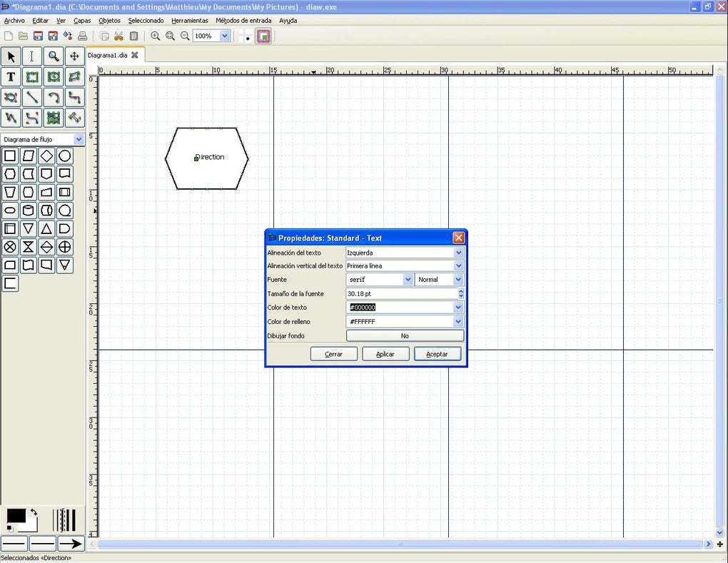This screenshot has height=563, width=728.
Task: Select the text edit I-beam tool
Action: click(31, 56)
